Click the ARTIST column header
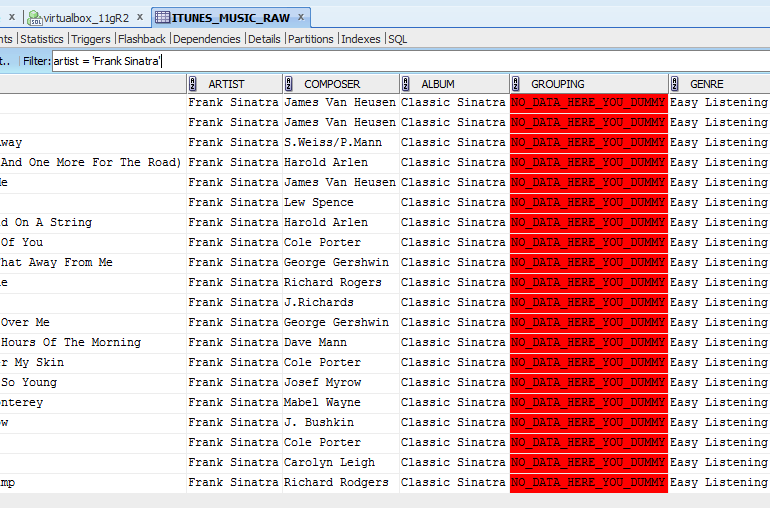This screenshot has height=508, width=770. [234, 84]
